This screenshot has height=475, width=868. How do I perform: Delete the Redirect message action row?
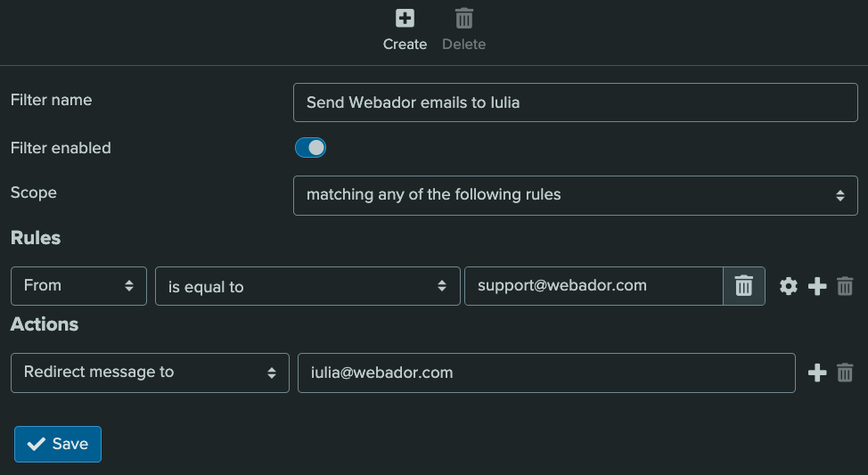(x=846, y=373)
